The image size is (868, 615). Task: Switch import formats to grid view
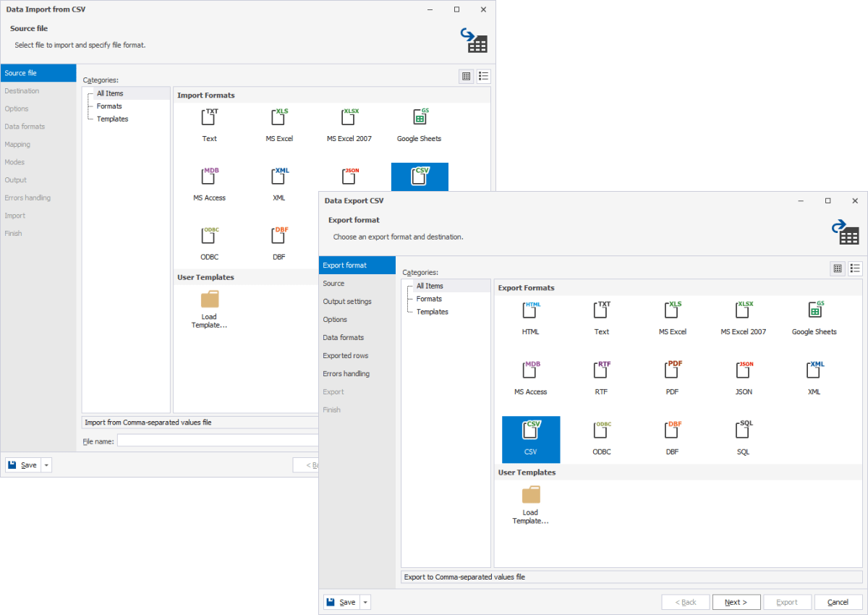coord(466,76)
